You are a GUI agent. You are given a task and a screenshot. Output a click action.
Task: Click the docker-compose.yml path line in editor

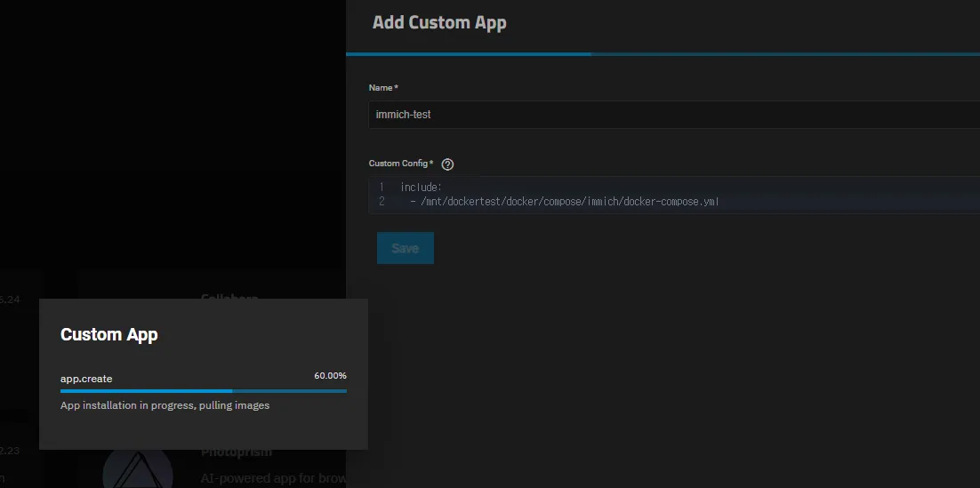point(565,202)
